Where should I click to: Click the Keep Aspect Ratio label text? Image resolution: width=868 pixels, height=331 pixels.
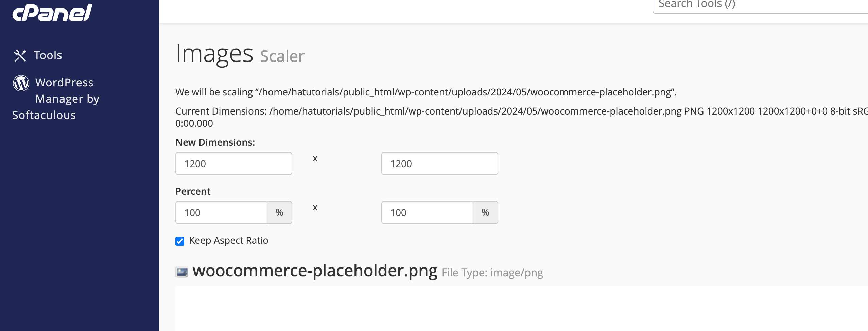tap(228, 240)
